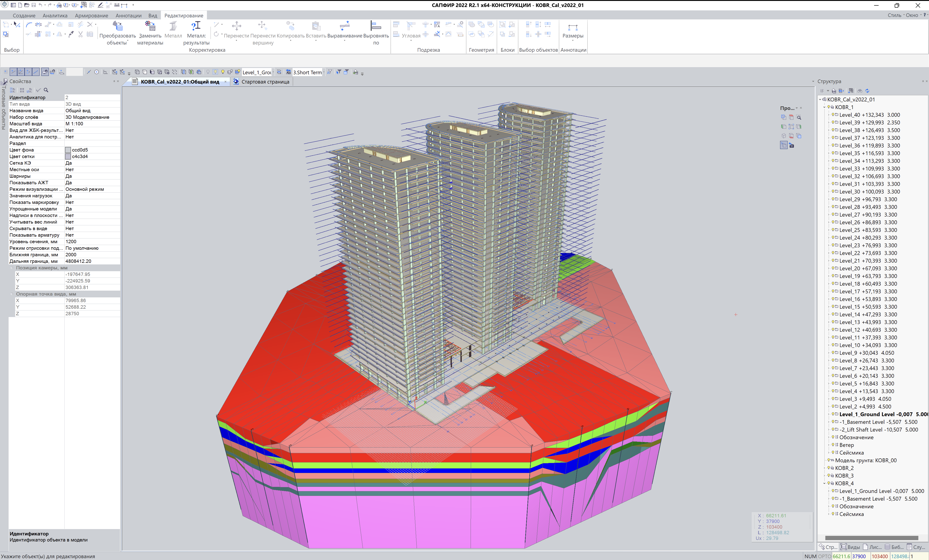Click the magnifier search icon in Свойства panel
929x560 pixels.
pos(46,90)
